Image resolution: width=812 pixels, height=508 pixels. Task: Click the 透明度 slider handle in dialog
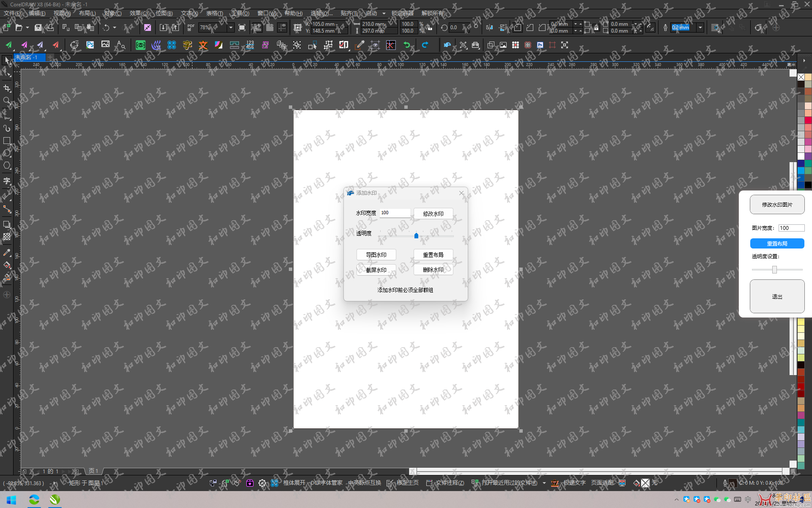point(416,236)
